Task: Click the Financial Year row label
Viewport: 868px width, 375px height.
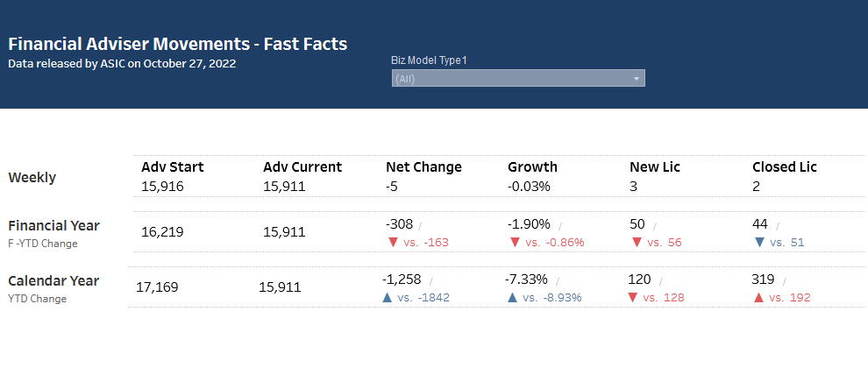Action: pyautogui.click(x=53, y=226)
